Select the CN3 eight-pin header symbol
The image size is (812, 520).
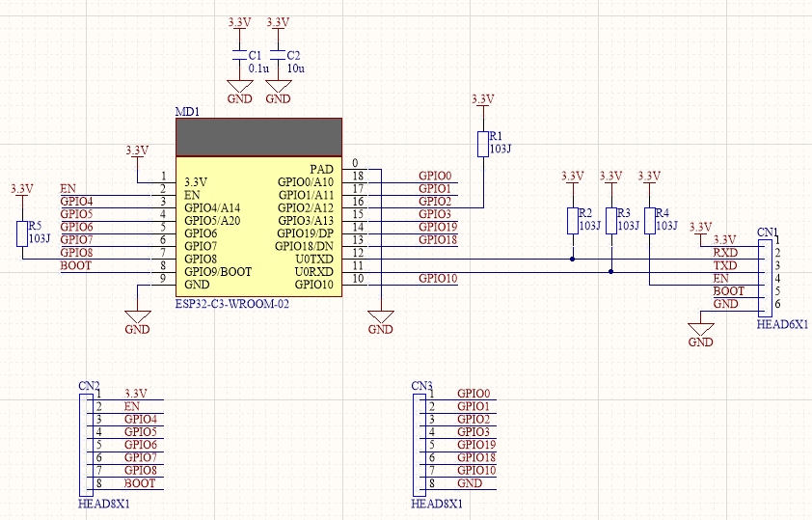(419, 445)
